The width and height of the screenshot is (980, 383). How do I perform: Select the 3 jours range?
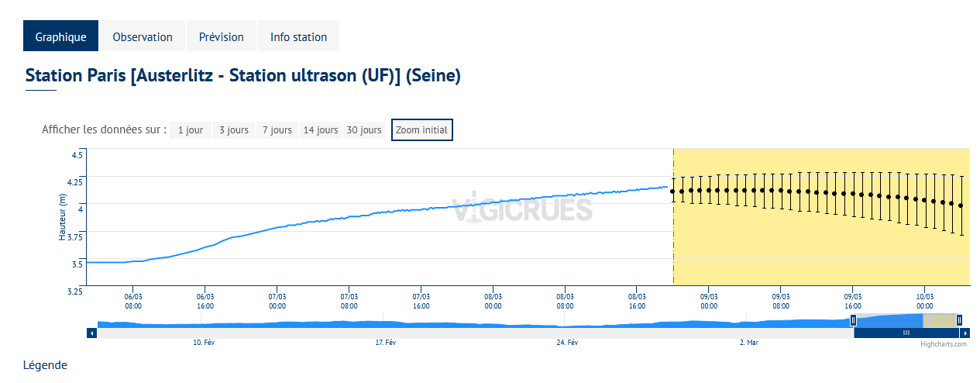tap(234, 130)
